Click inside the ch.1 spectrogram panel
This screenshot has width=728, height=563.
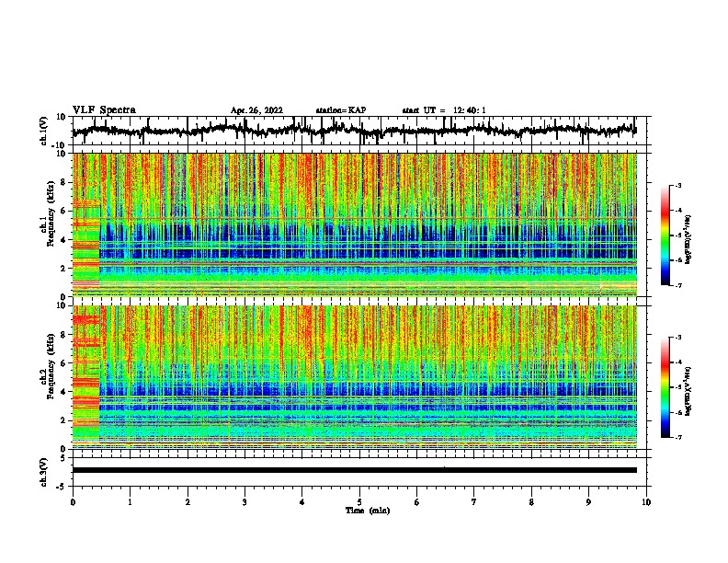pyautogui.click(x=354, y=224)
